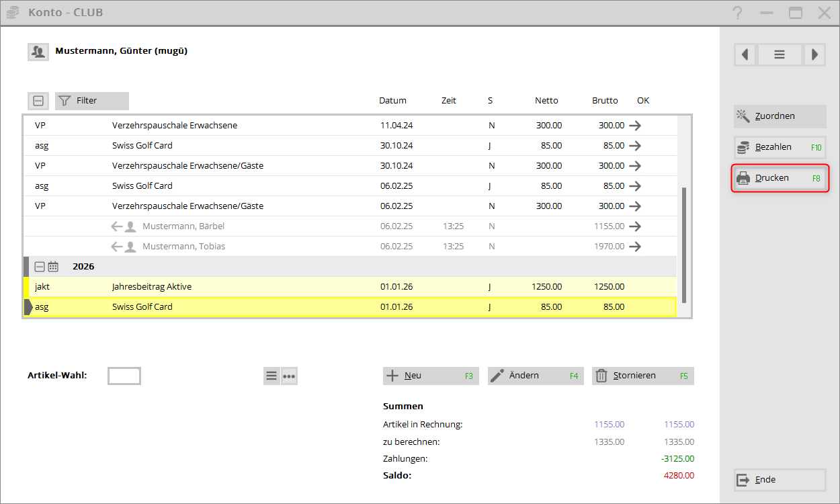Collapse the 2026 year group

[40, 267]
